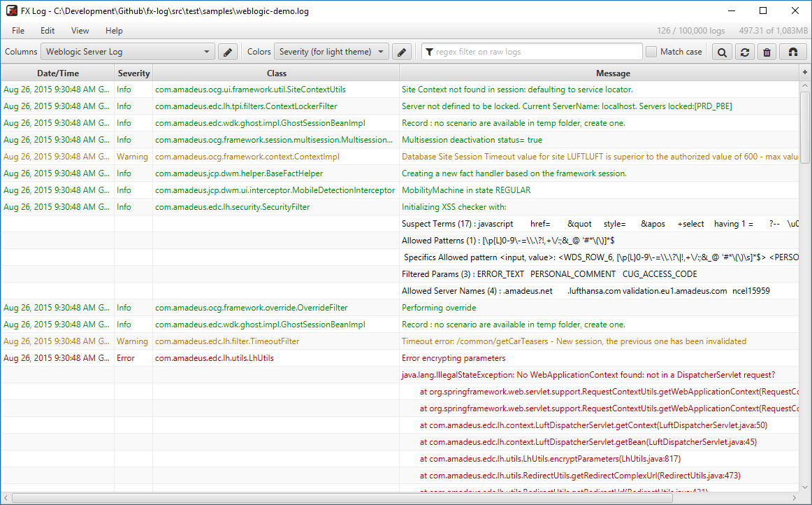The width and height of the screenshot is (812, 505).
Task: Sort by the Severity column header
Action: coord(133,73)
